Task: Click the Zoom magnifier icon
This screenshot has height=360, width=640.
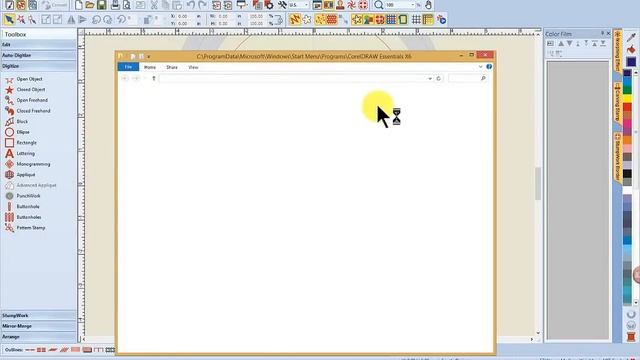Action: tap(379, 5)
